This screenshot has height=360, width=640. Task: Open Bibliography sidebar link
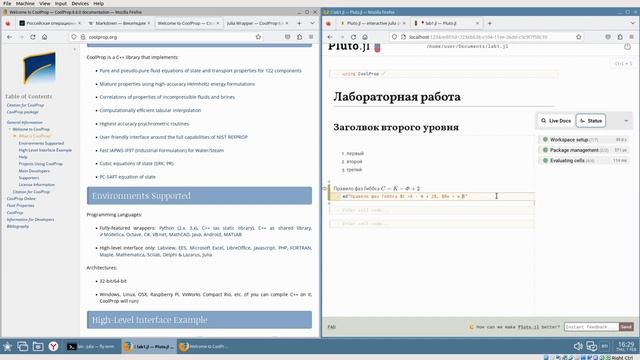(x=18, y=226)
